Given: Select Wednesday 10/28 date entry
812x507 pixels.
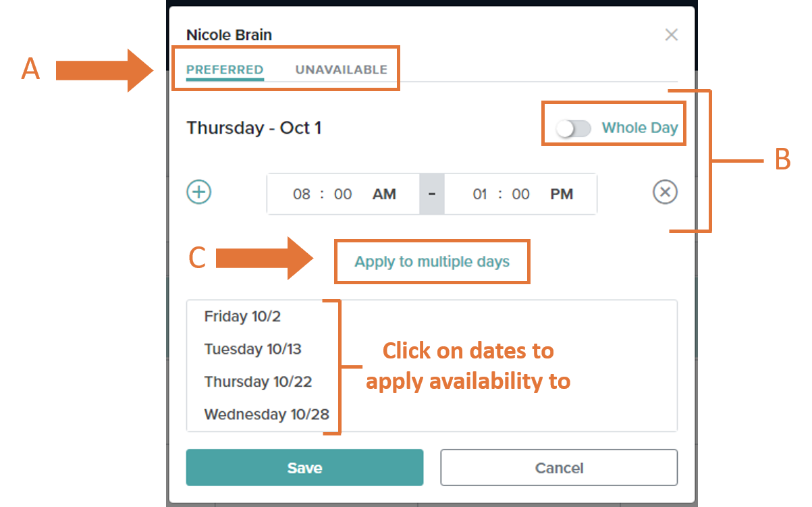Looking at the screenshot, I should pyautogui.click(x=267, y=414).
